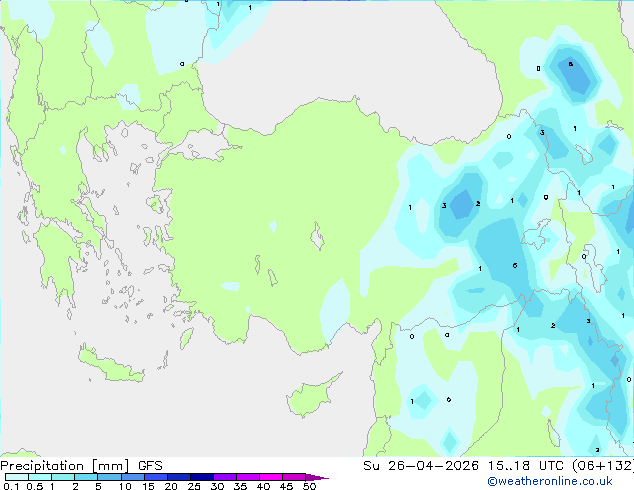Viewport: 634px width, 490px height.
Task: Click the '15' legend label
Action: 148,486
